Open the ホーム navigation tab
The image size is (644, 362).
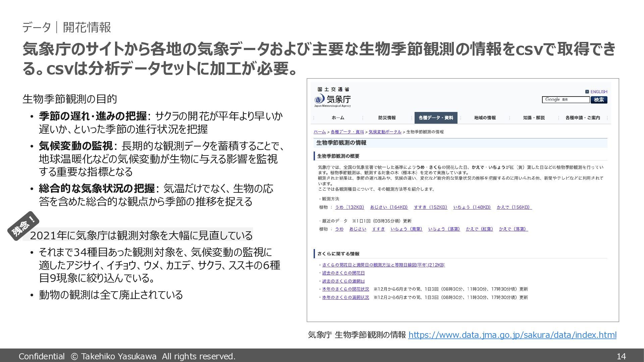coord(338,118)
